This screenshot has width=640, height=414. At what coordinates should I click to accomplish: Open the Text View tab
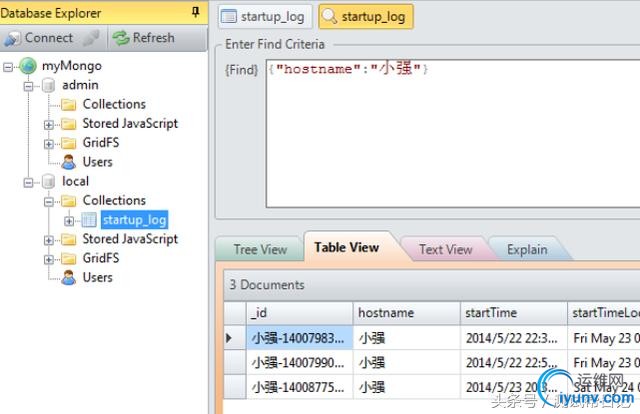click(x=446, y=249)
